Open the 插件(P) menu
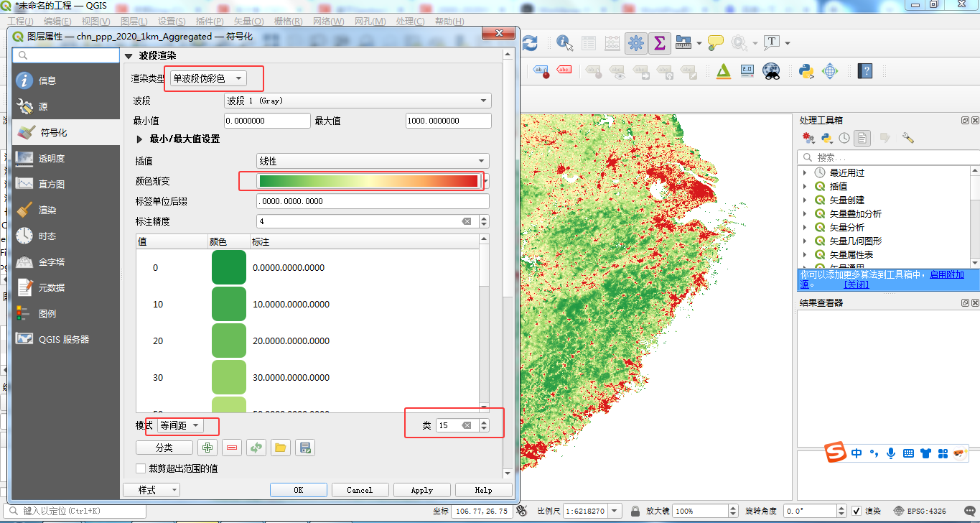The width and height of the screenshot is (980, 523). tap(210, 22)
